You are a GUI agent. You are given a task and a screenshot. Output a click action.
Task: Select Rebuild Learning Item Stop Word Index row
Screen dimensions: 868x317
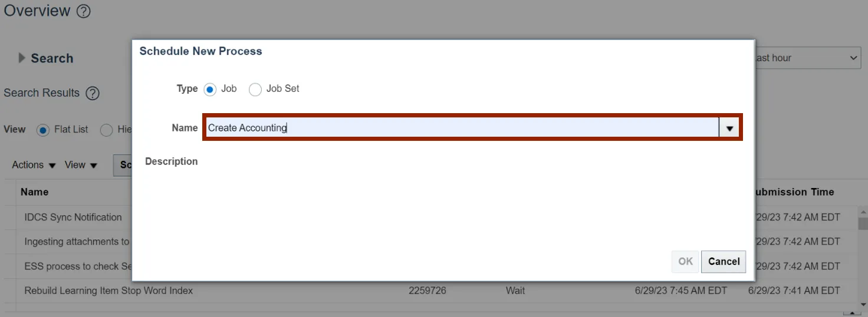pos(108,290)
